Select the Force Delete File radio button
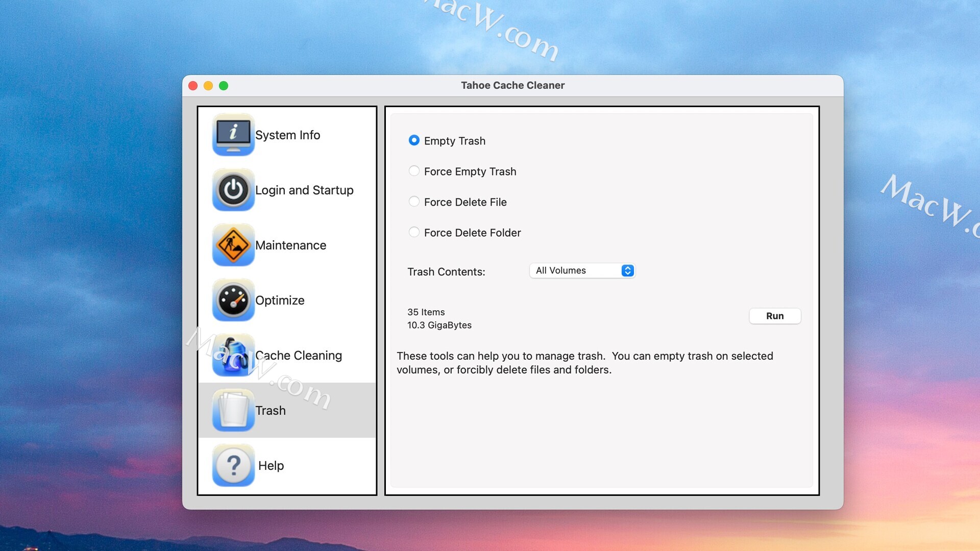Image resolution: width=980 pixels, height=551 pixels. (414, 202)
